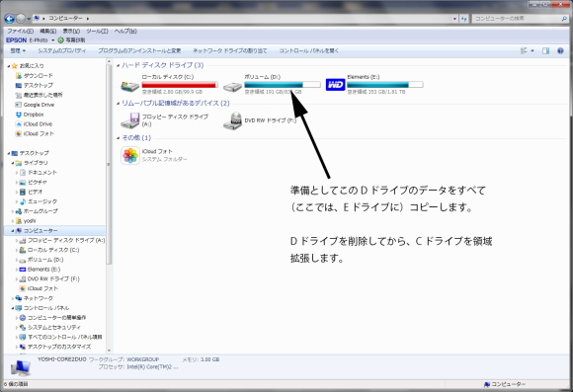This screenshot has width=573, height=392.
Task: Open the Tools menu
Action: click(97, 31)
